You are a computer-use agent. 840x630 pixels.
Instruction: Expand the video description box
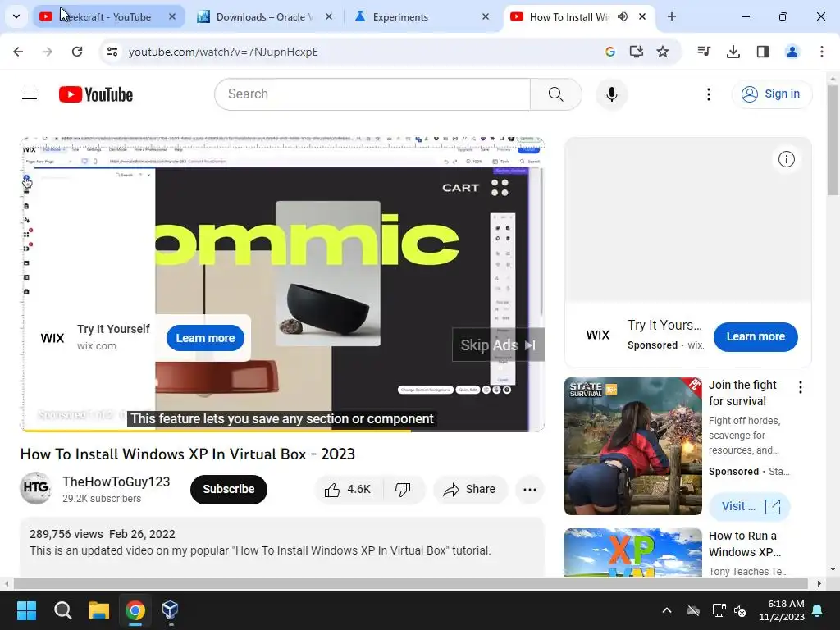coord(282,546)
